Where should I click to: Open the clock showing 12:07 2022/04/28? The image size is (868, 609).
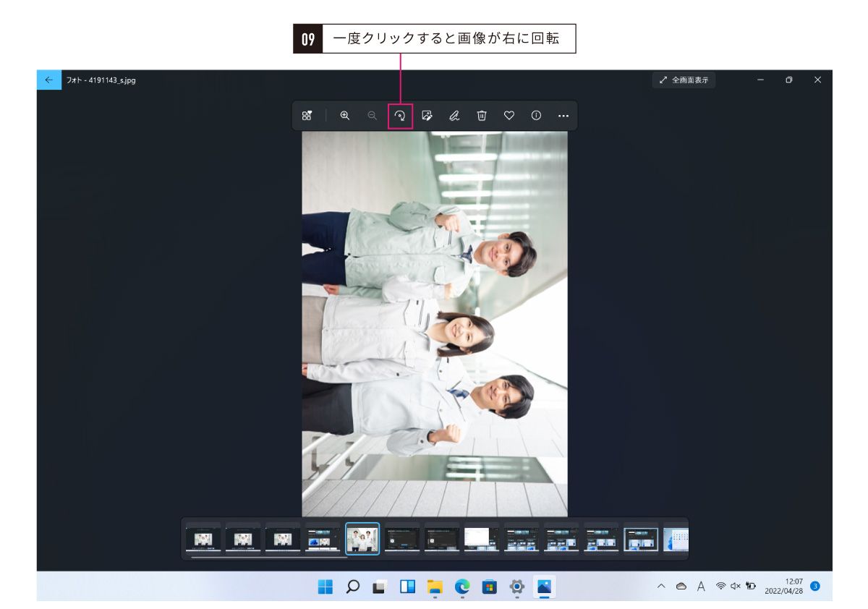[784, 586]
